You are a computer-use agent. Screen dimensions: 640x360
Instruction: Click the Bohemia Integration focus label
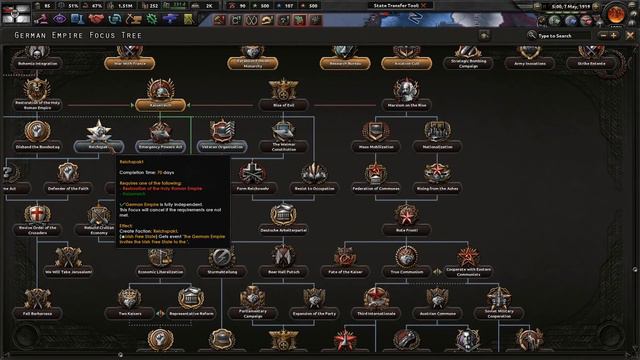pyautogui.click(x=37, y=64)
